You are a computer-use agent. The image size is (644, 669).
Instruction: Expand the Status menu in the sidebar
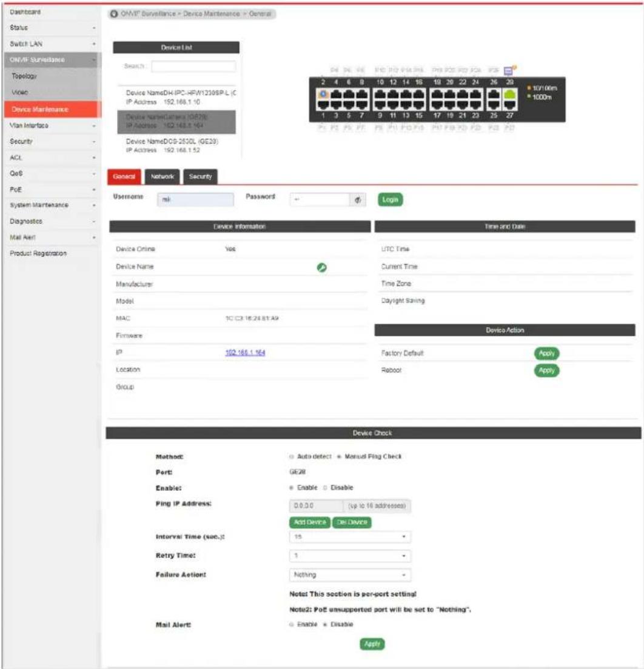coord(52,28)
